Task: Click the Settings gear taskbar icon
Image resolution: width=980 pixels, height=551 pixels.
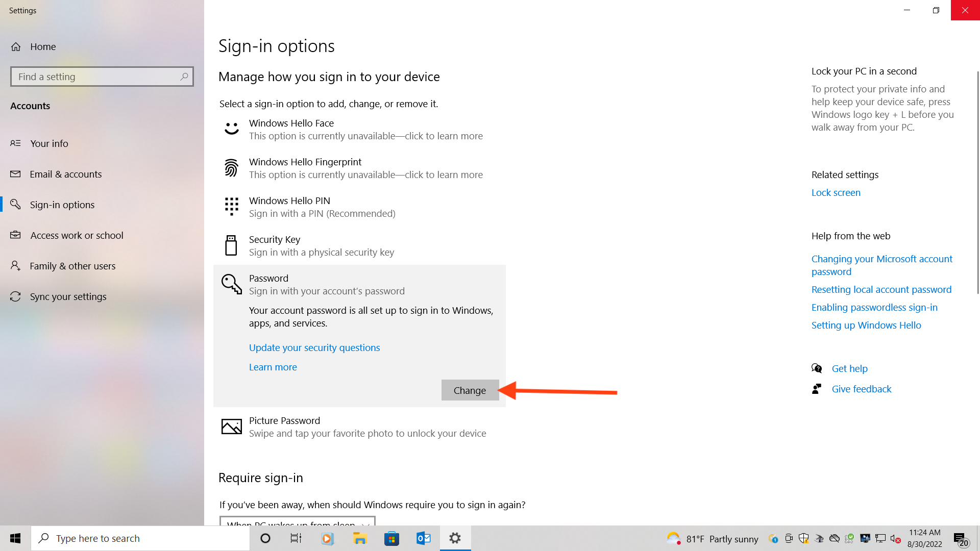Action: click(455, 538)
